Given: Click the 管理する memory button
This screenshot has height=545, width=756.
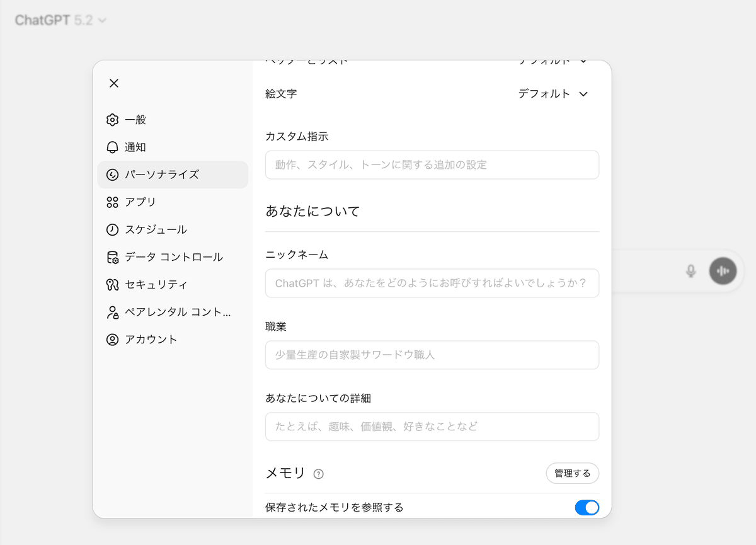Looking at the screenshot, I should [x=572, y=473].
